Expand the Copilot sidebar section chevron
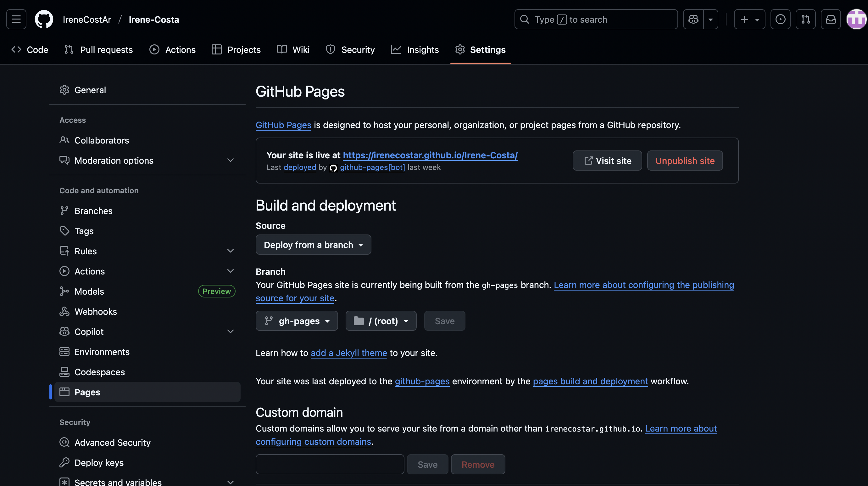This screenshot has width=868, height=486. click(x=231, y=331)
